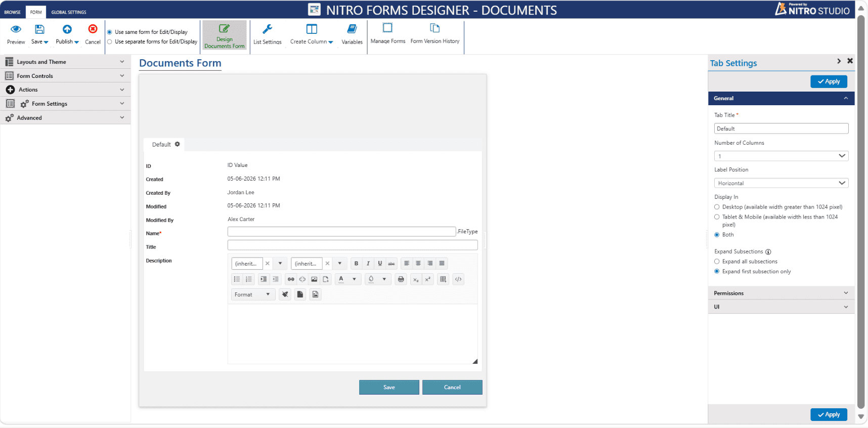The width and height of the screenshot is (868, 428).
Task: Expand Form Settings section
Action: (x=65, y=104)
